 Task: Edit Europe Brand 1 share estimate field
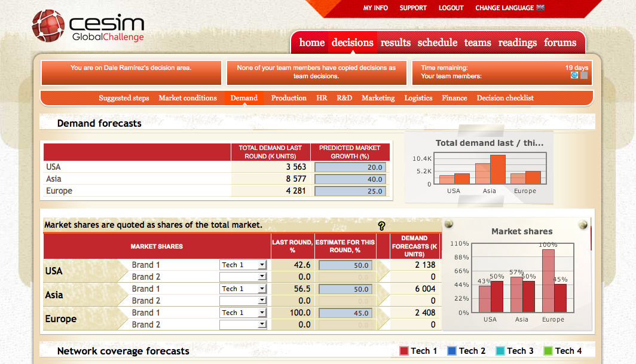(x=345, y=313)
